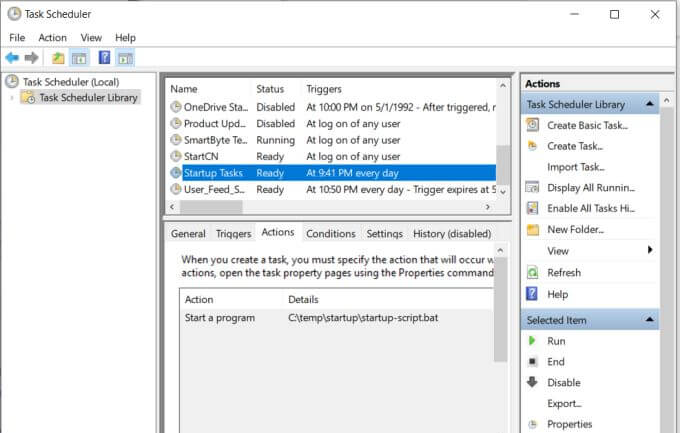
Task: Expand the View submenu arrow
Action: 650,249
